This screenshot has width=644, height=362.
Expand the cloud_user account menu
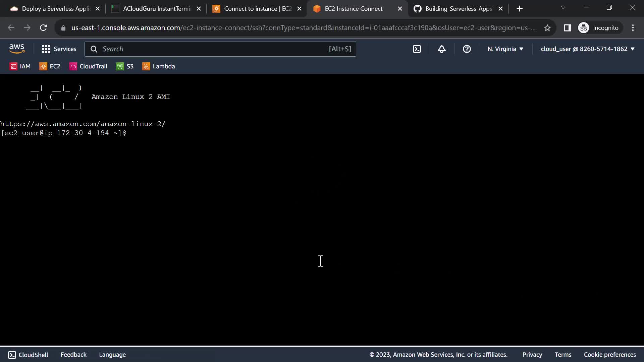click(x=588, y=49)
